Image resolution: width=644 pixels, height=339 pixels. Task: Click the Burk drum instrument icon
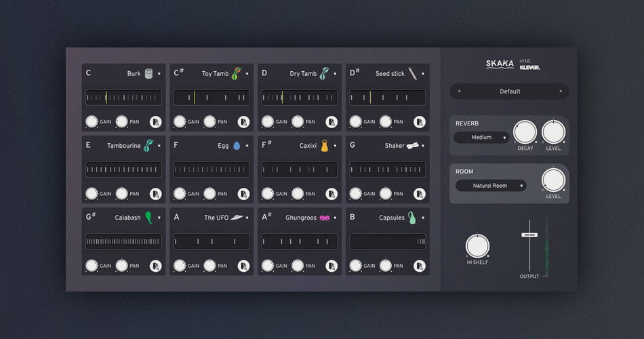click(148, 74)
